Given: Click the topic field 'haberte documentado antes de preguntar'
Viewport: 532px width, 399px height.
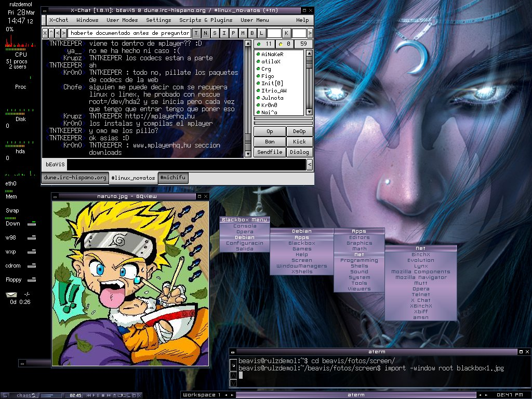Looking at the screenshot, I should coord(129,33).
